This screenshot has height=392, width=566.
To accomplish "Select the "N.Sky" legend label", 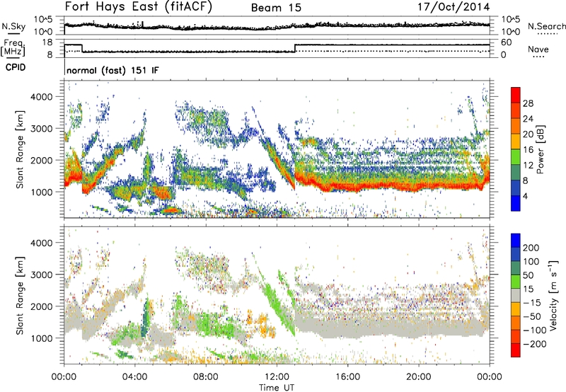I will [x=13, y=26].
